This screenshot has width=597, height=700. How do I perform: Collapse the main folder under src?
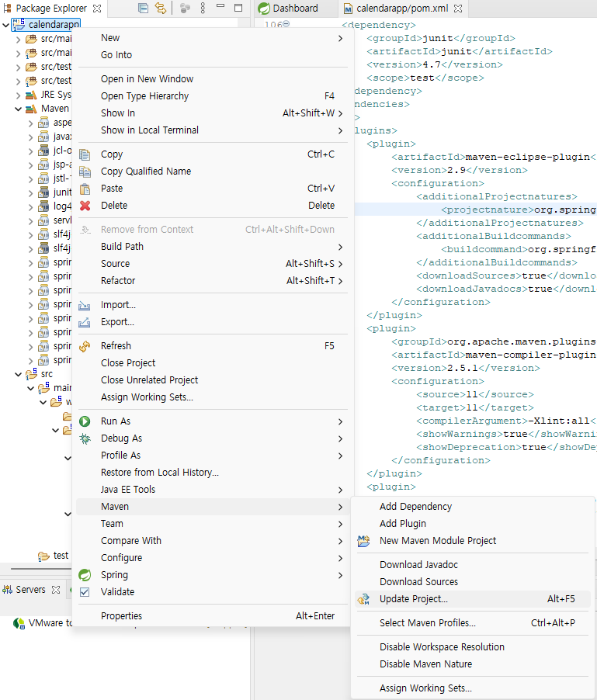30,388
